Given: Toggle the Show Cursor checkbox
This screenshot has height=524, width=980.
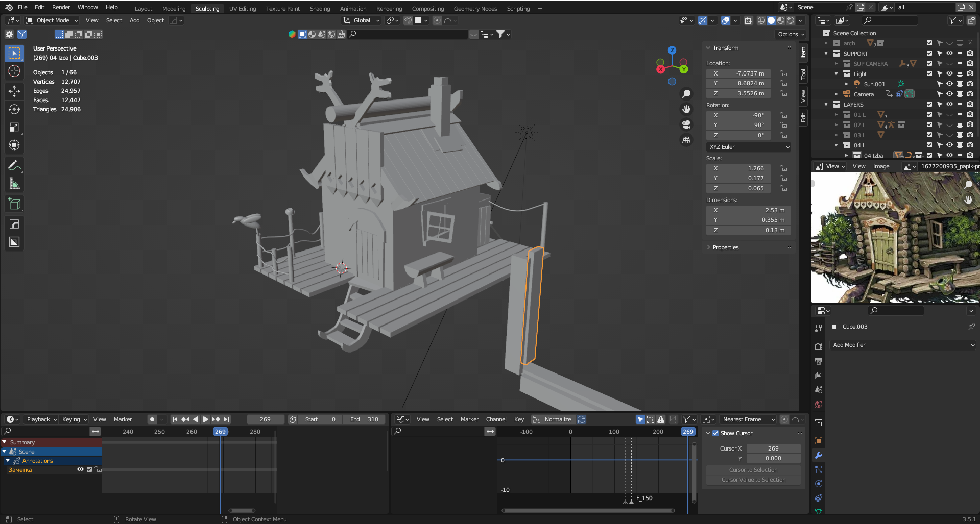Looking at the screenshot, I should [715, 433].
